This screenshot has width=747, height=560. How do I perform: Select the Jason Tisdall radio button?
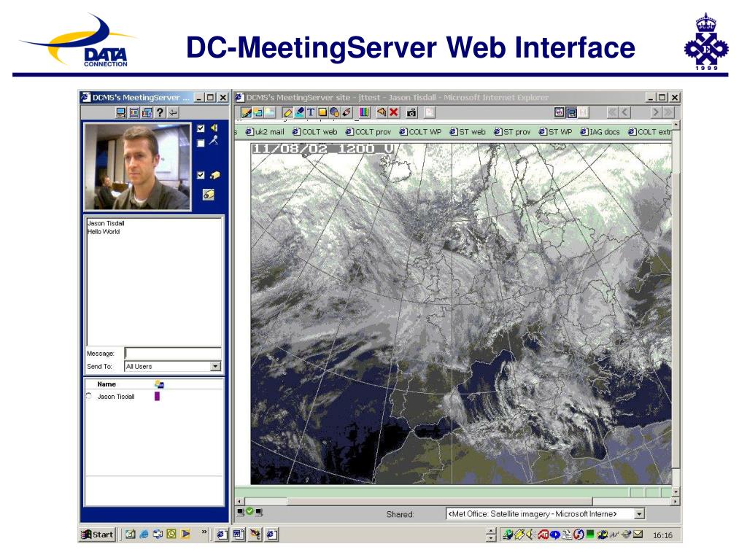tap(89, 396)
